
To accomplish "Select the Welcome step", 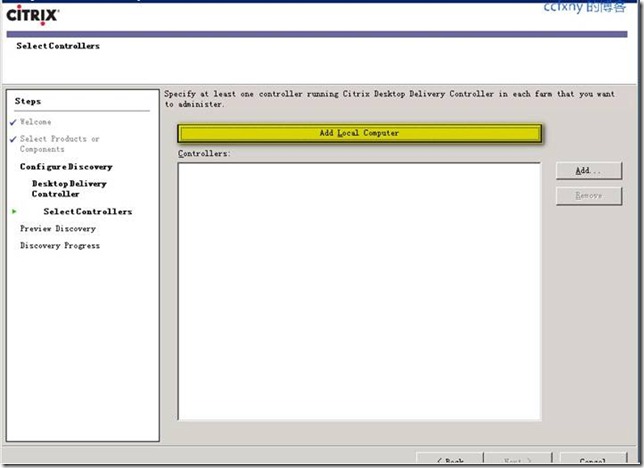I will (36, 122).
